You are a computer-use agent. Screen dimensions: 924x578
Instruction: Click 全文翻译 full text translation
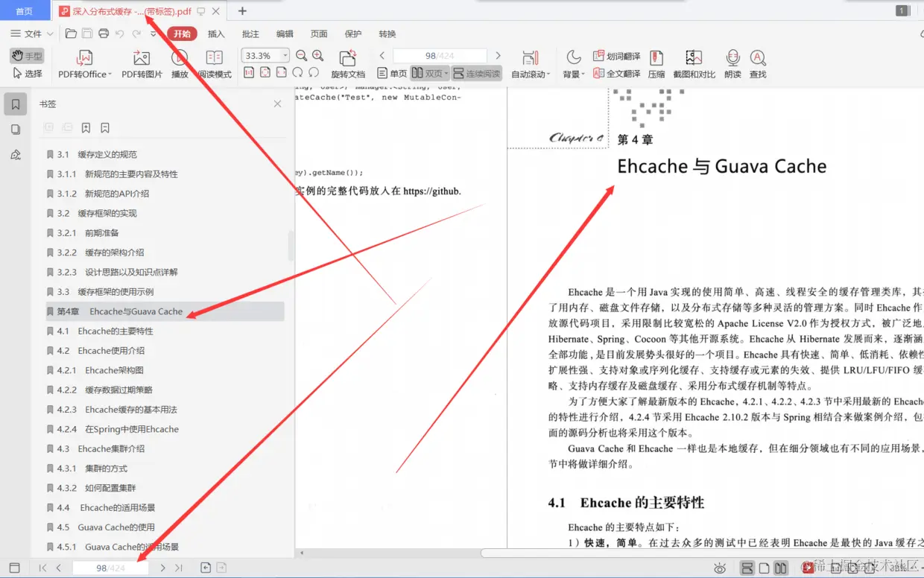(x=616, y=74)
